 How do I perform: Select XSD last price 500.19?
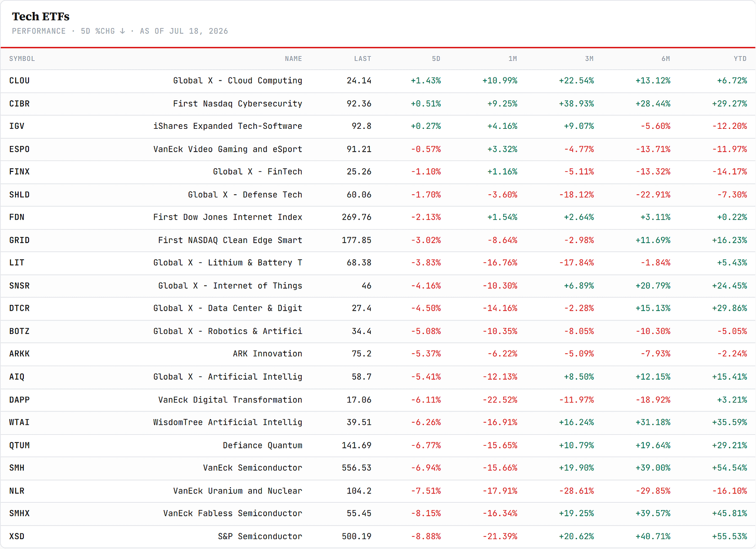357,536
